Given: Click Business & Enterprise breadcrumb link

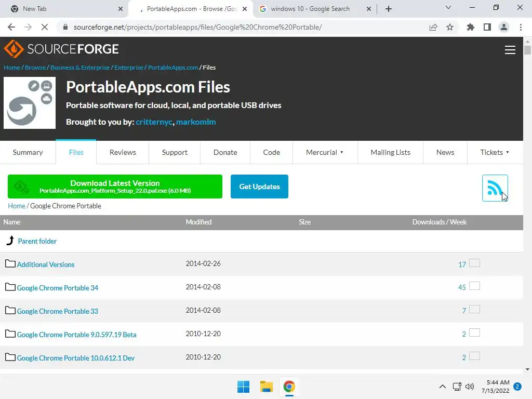Looking at the screenshot, I should 80,68.
